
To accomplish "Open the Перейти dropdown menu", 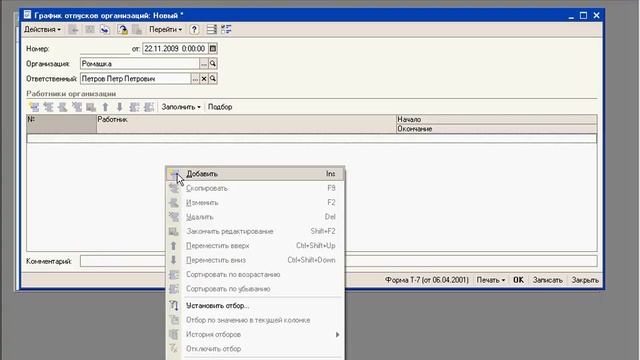I will (x=165, y=29).
